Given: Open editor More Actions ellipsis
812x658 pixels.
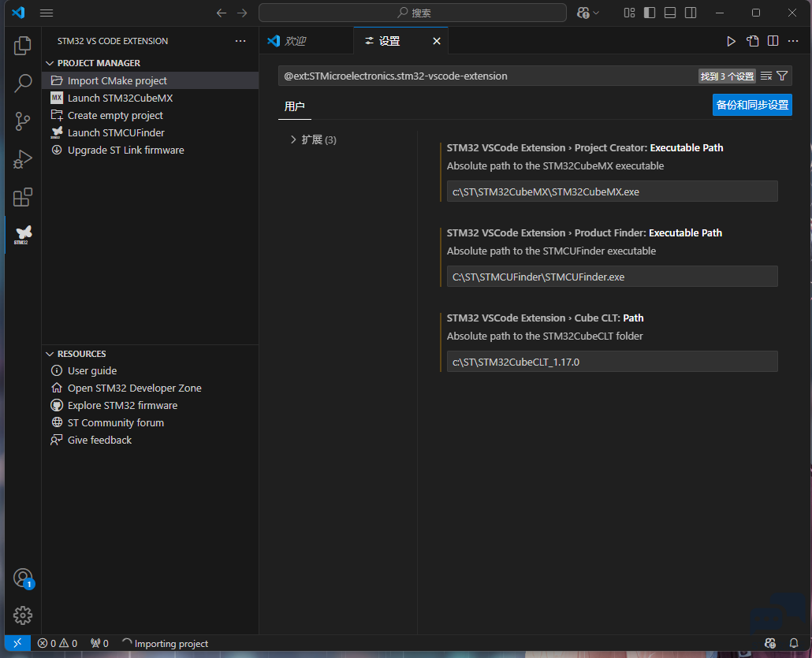Looking at the screenshot, I should [793, 41].
